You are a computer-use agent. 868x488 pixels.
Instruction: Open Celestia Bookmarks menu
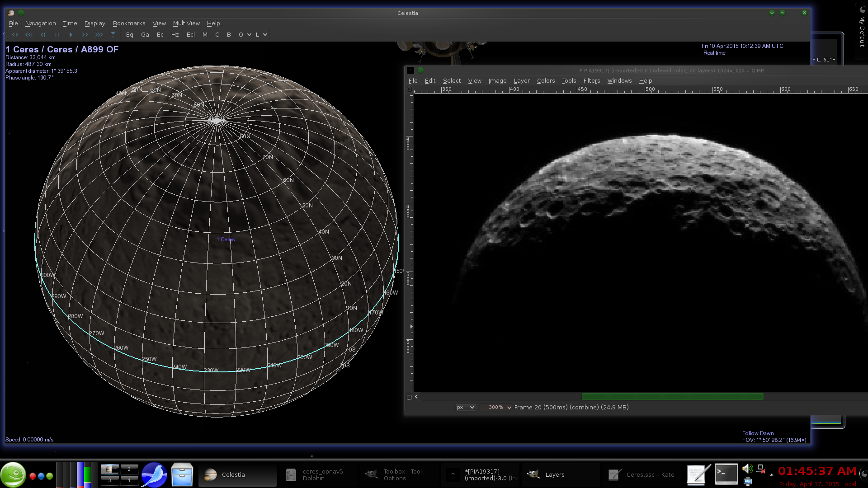pyautogui.click(x=129, y=23)
